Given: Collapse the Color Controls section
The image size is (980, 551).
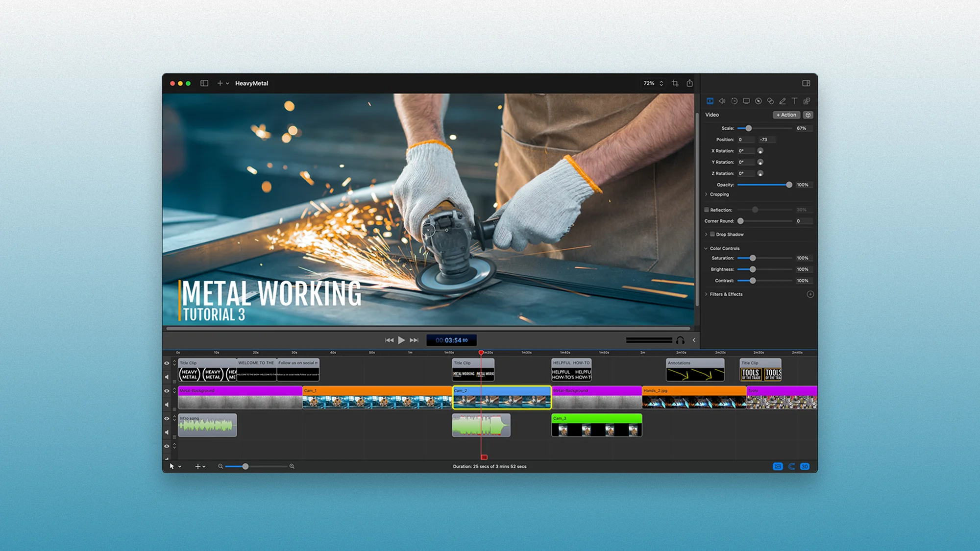Looking at the screenshot, I should pyautogui.click(x=706, y=248).
